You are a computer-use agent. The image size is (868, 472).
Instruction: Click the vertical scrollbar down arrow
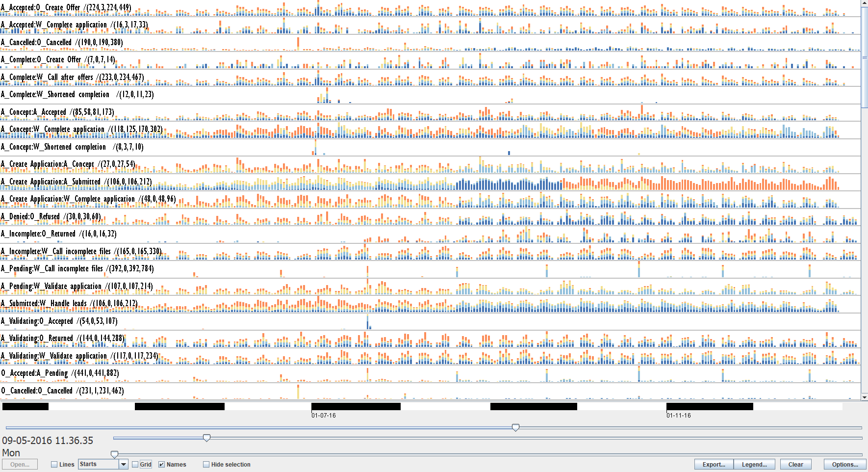(x=864, y=397)
